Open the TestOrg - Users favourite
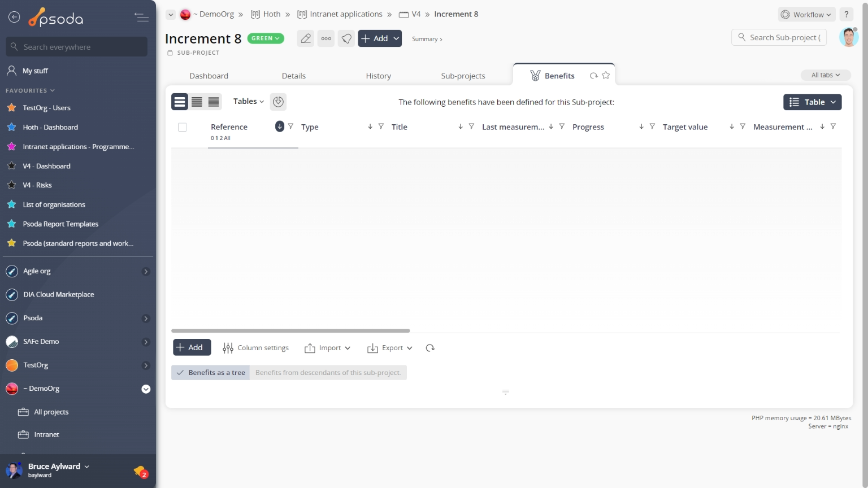The height and width of the screenshot is (488, 868). point(46,108)
